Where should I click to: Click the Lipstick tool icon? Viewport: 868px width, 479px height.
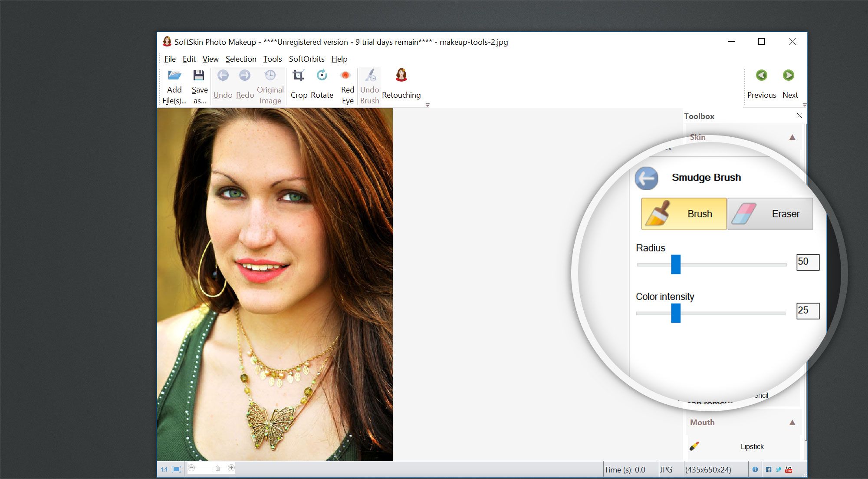[x=694, y=446]
